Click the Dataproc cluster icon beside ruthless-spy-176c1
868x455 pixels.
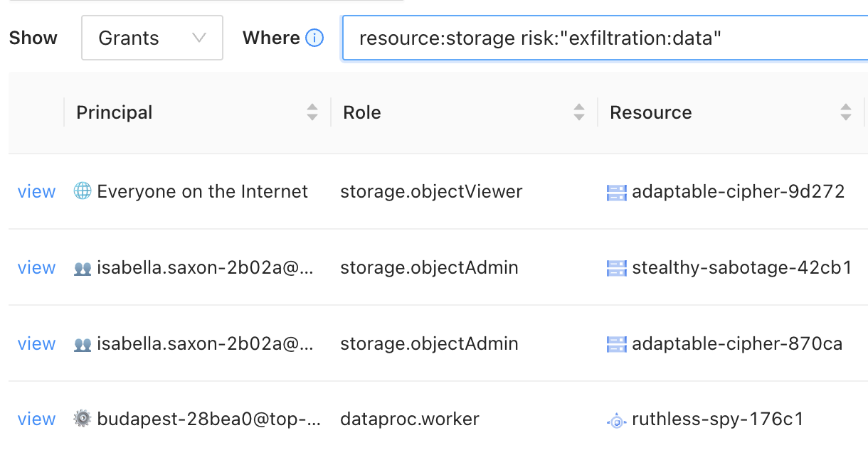616,419
